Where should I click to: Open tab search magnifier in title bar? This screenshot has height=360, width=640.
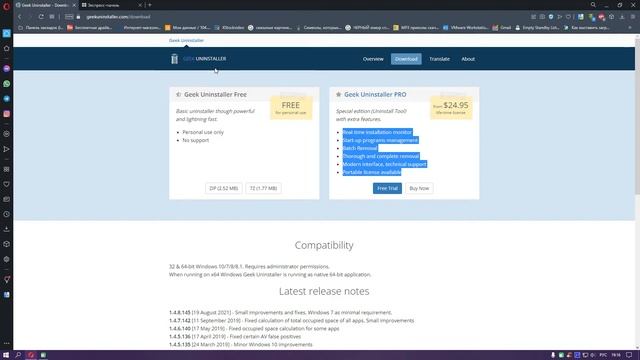[593, 5]
